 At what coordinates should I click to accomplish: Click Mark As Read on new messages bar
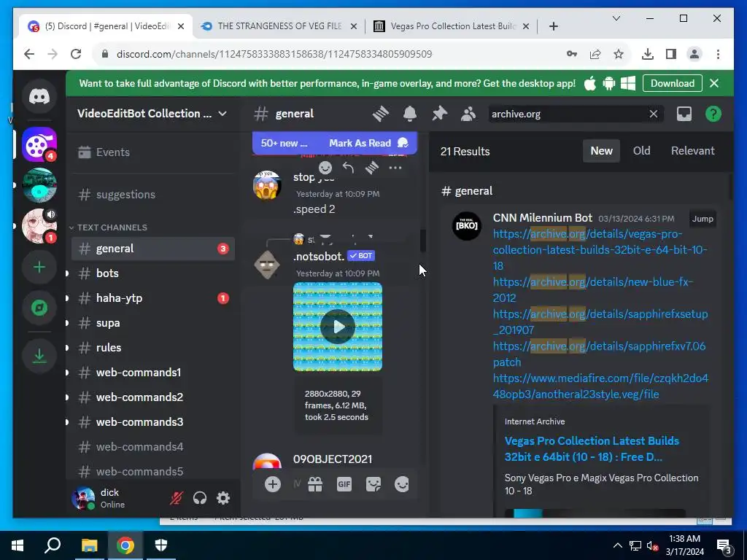click(368, 143)
